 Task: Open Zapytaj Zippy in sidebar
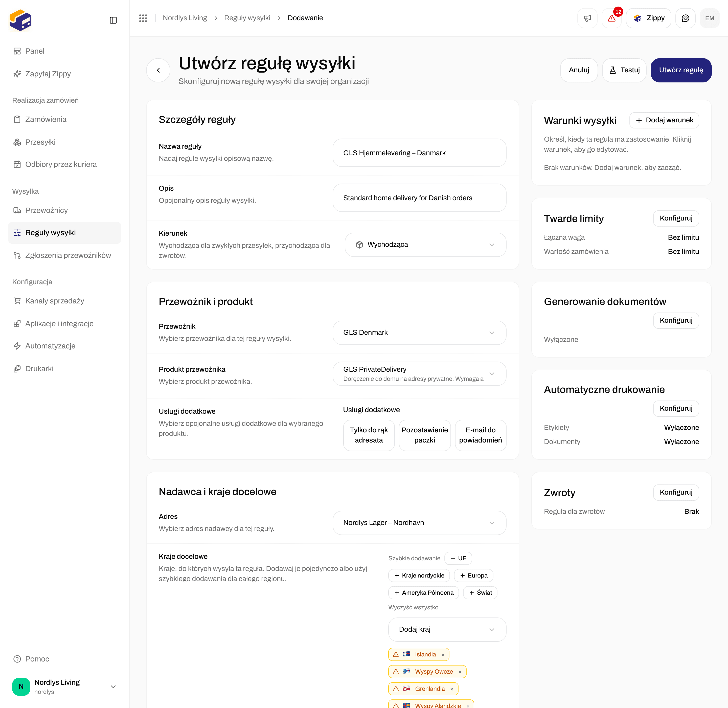pos(65,74)
